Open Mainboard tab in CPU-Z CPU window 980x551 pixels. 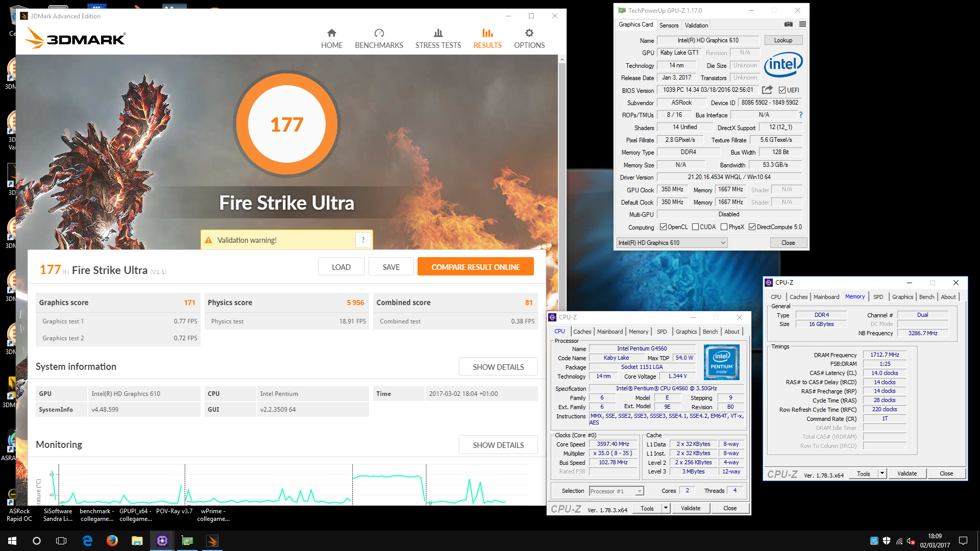(610, 332)
